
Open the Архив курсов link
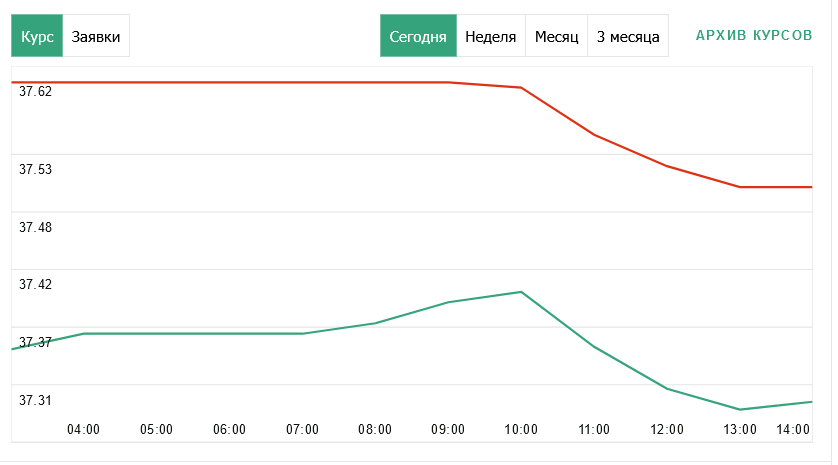(x=754, y=35)
